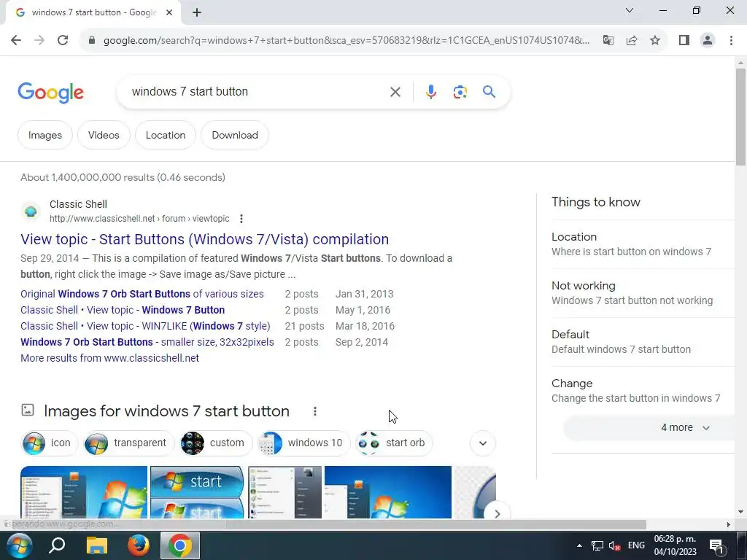Expand the '4 more' button
This screenshot has height=560, width=747.
click(x=649, y=427)
